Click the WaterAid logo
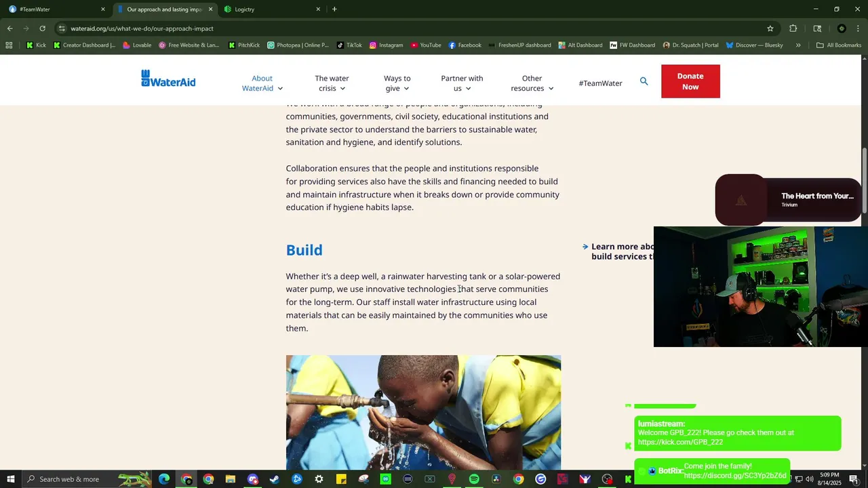 tap(168, 79)
